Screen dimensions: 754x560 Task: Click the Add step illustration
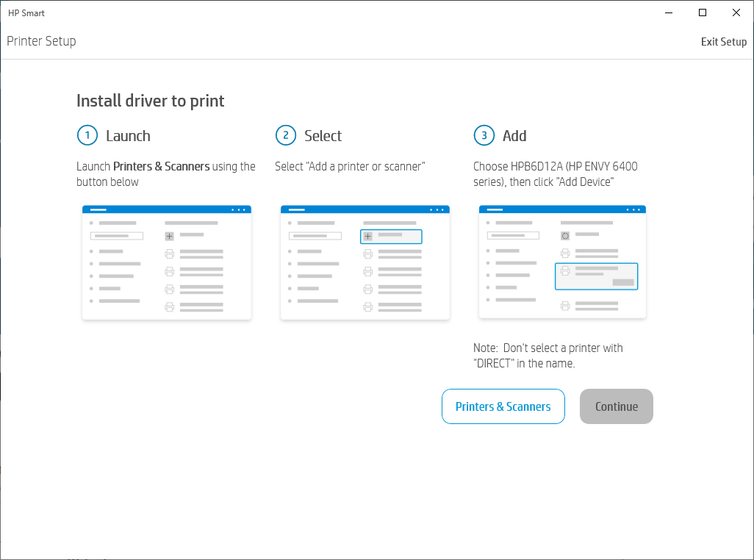tap(563, 262)
